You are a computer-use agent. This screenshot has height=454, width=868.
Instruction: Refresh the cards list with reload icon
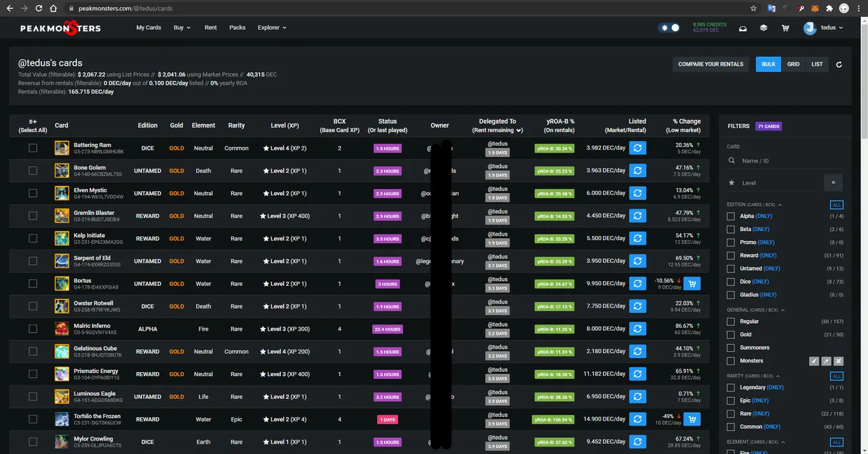point(839,64)
